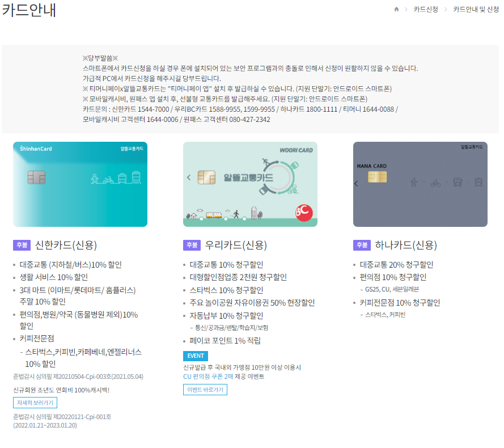
Task: Select the Shinhan transit card thumbnail
Action: pyautogui.click(x=80, y=183)
